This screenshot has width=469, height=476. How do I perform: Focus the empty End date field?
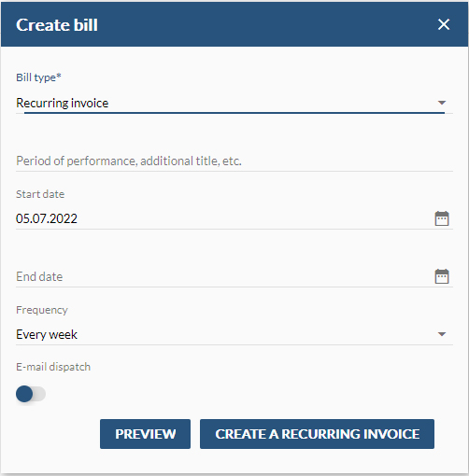[224, 276]
